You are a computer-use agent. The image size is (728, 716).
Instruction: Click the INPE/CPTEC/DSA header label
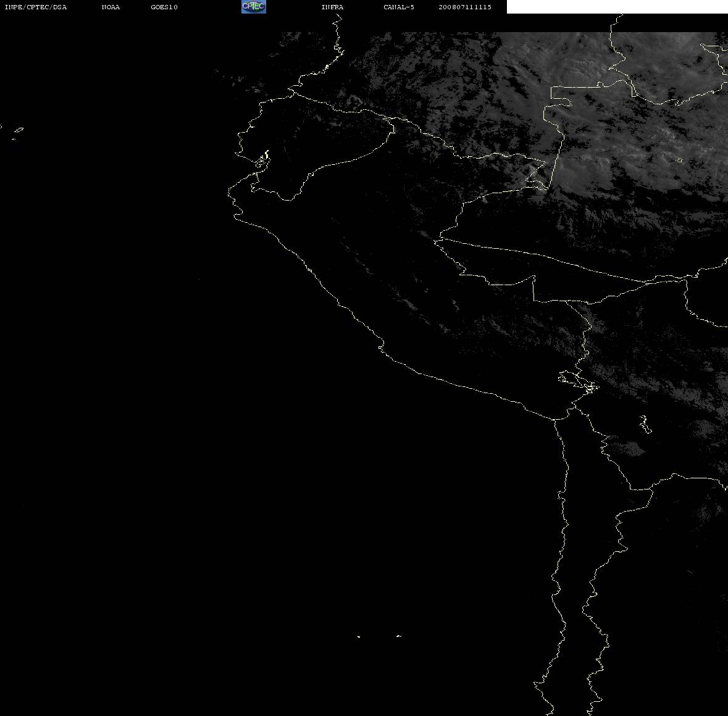click(x=36, y=7)
